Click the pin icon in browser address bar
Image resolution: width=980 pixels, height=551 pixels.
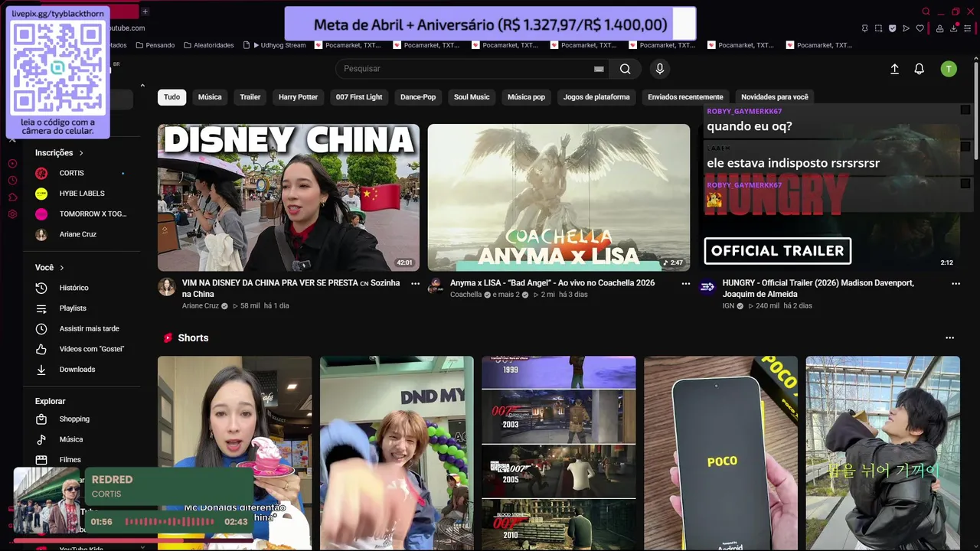(x=864, y=28)
